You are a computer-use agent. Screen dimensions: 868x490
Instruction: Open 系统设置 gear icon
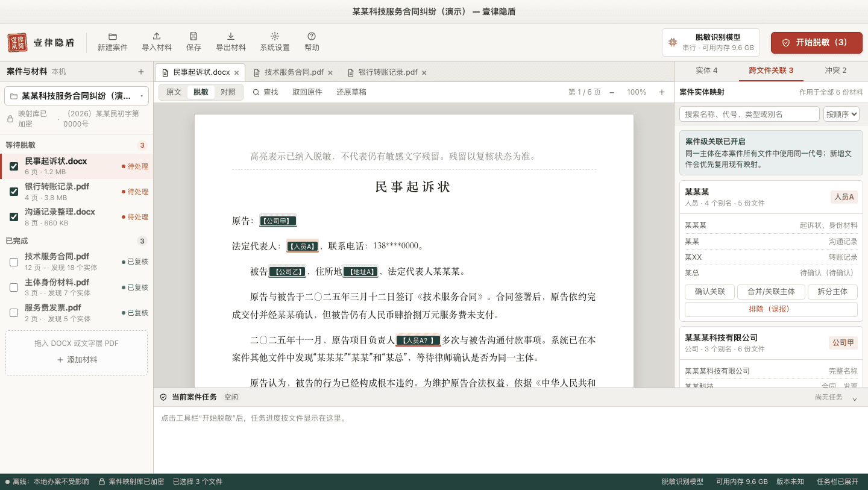[x=275, y=36]
